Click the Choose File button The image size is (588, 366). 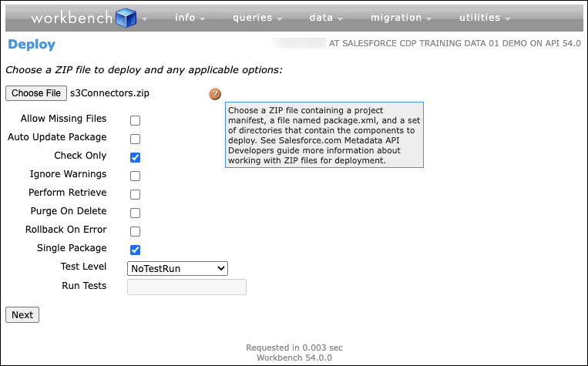[x=36, y=93]
